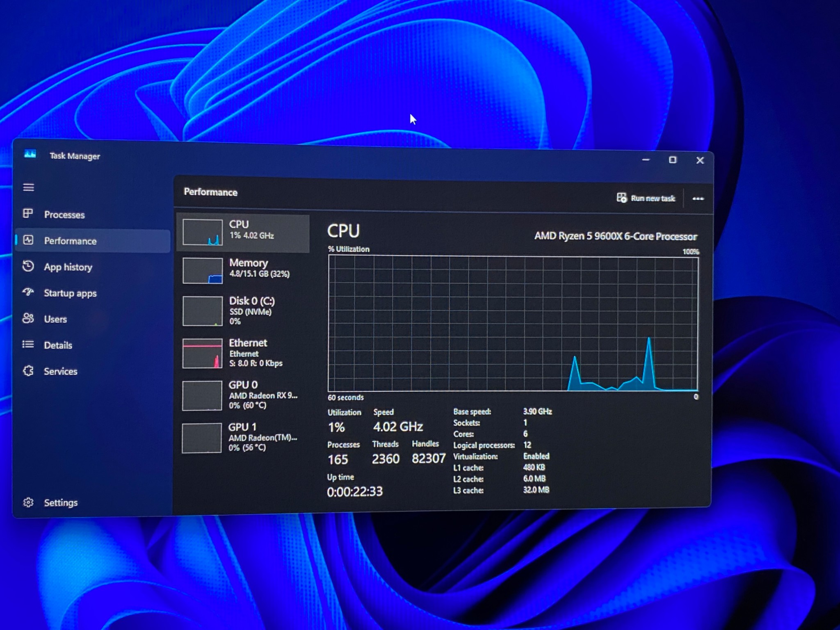This screenshot has height=630, width=840.
Task: Click the Memory 4.8/15.1 GB entry
Action: [x=259, y=274]
